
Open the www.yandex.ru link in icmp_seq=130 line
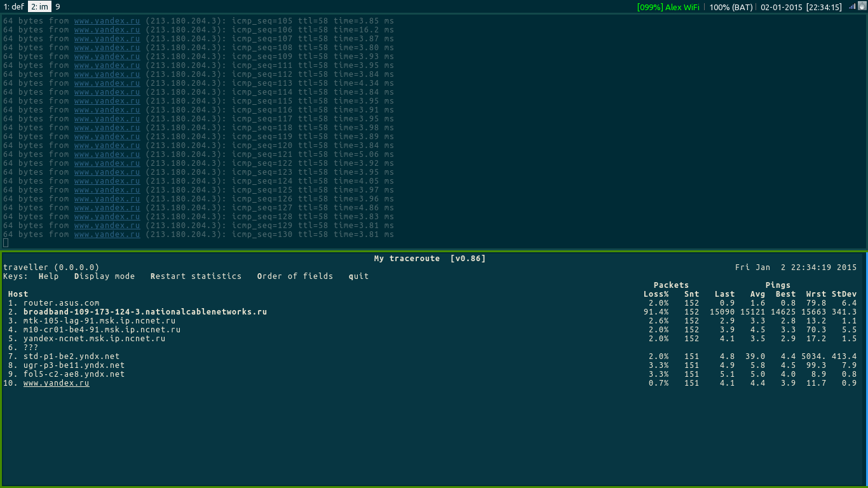[x=107, y=234]
